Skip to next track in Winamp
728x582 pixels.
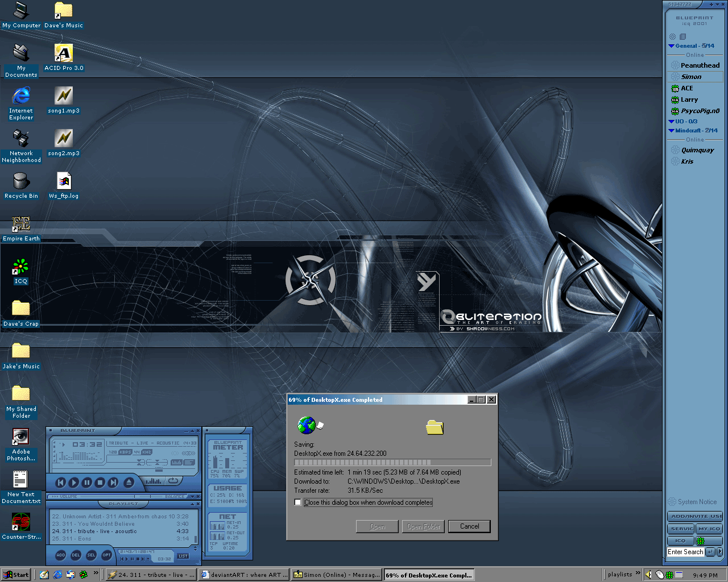pyautogui.click(x=113, y=482)
